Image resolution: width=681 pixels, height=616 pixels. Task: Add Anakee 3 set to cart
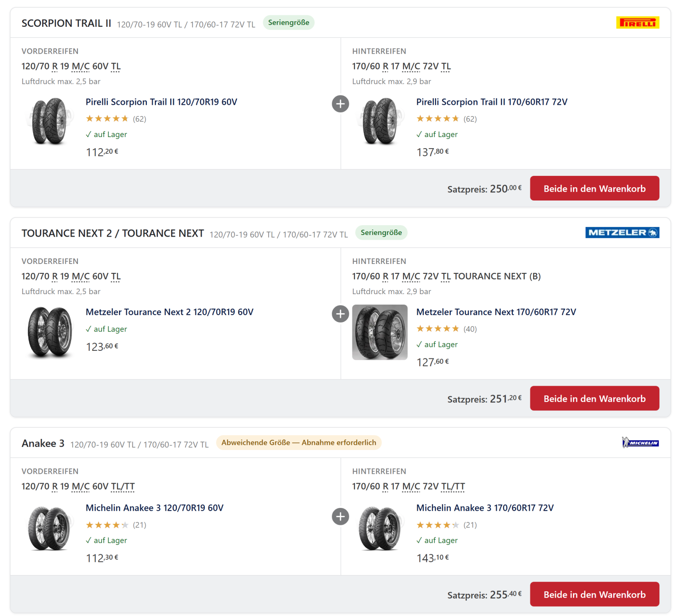coord(594,594)
